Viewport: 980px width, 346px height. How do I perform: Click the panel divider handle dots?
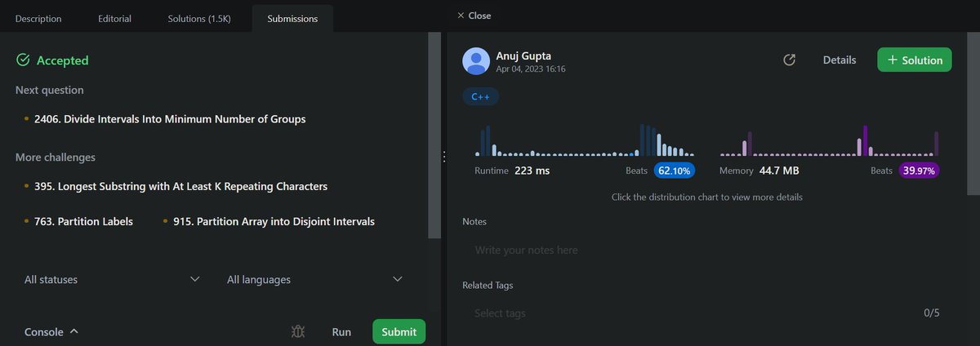[443, 157]
